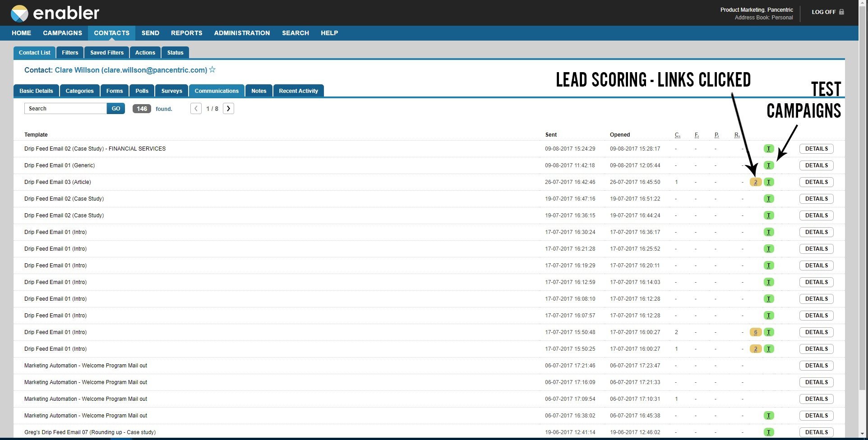The image size is (868, 440).
Task: Open the Communications tab
Action: (x=217, y=91)
